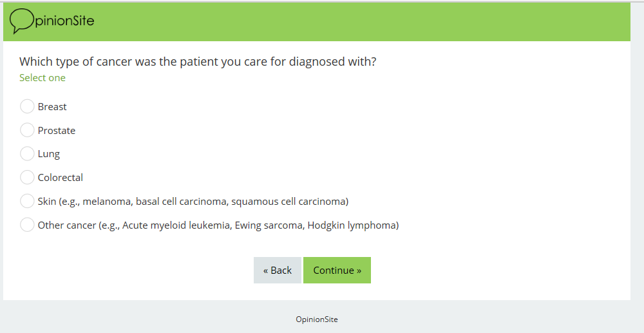Select the Breast radio button
Screen dimensions: 644x333
pos(27,106)
